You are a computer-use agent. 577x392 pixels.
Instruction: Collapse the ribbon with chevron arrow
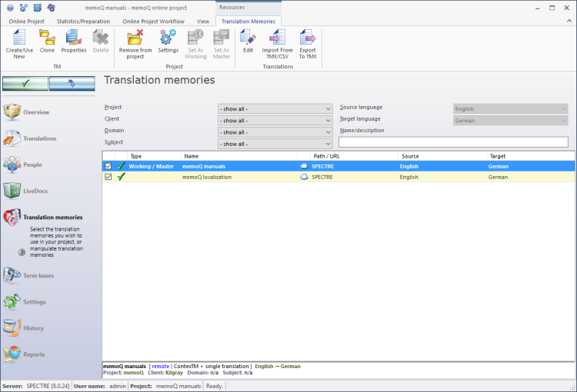click(569, 22)
